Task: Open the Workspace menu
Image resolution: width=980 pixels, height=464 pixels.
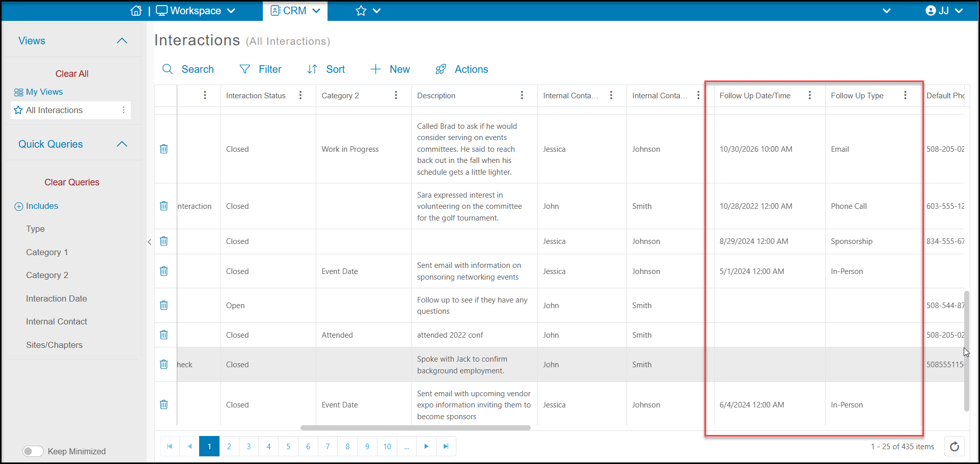Action: (196, 11)
